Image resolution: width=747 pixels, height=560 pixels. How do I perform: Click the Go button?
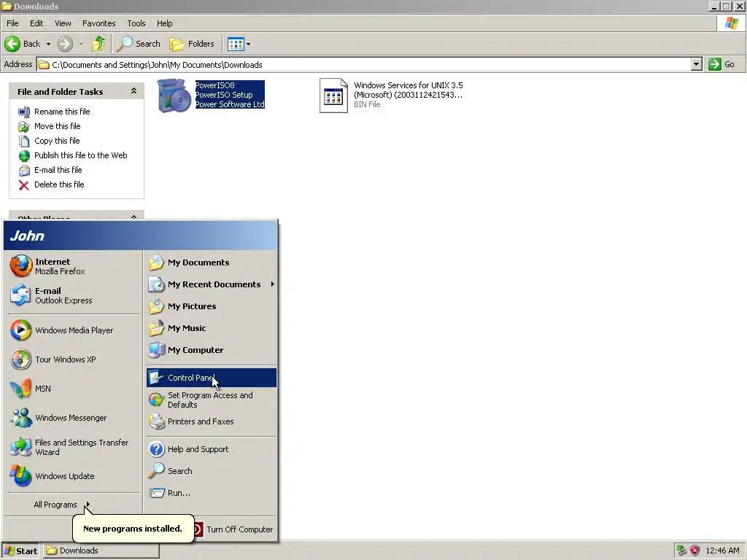[x=721, y=64]
